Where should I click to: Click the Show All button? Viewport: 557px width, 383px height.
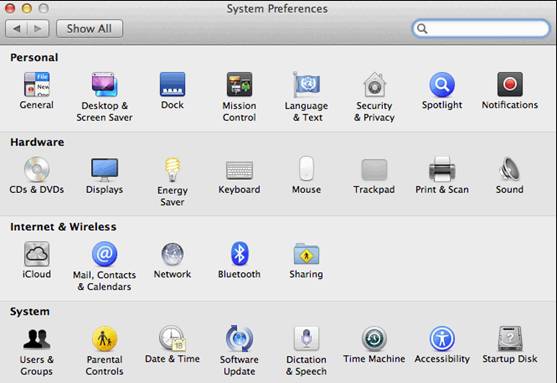coord(90,28)
